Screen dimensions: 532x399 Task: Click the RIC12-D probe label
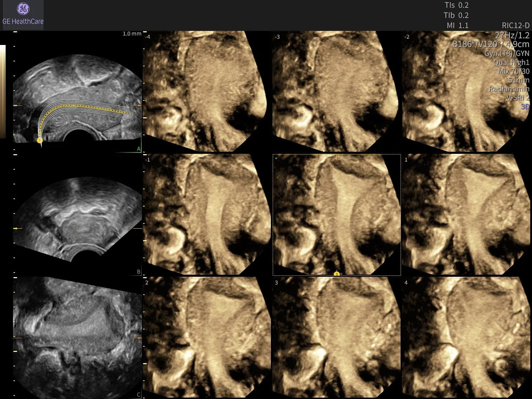coord(516,25)
